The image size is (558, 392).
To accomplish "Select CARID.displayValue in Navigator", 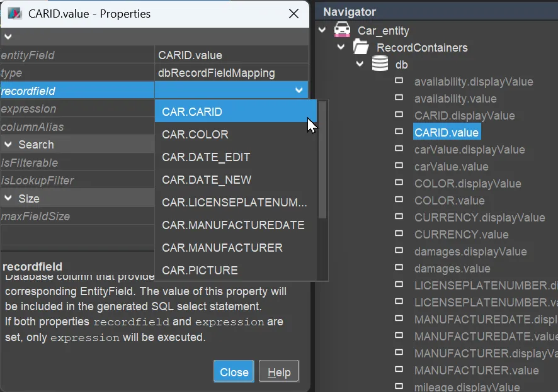I will 464,116.
